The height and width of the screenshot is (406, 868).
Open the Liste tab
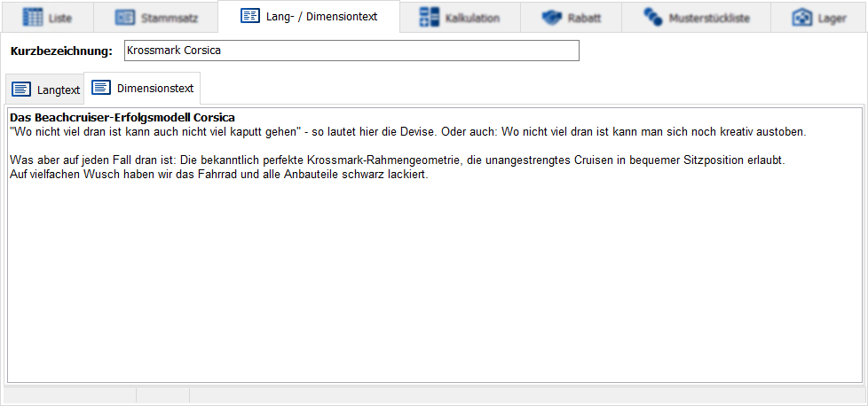click(47, 17)
